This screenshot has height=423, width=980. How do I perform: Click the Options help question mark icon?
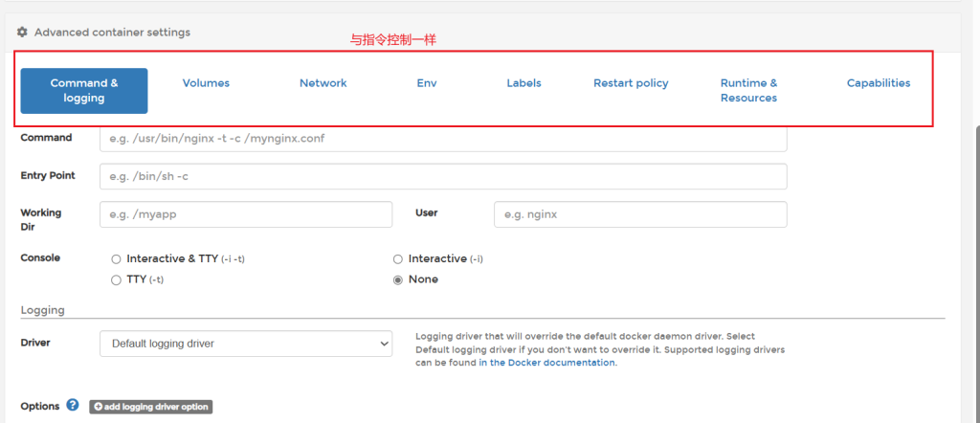[73, 406]
